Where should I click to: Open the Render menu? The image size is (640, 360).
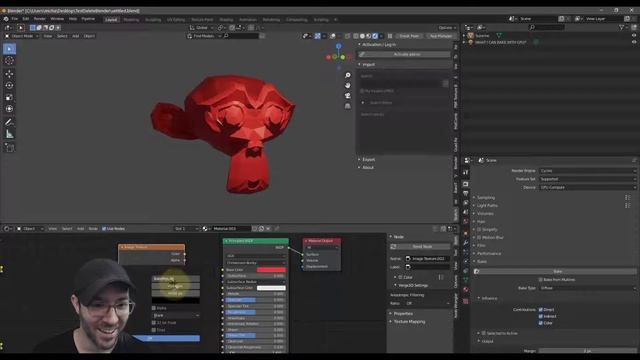pyautogui.click(x=40, y=19)
